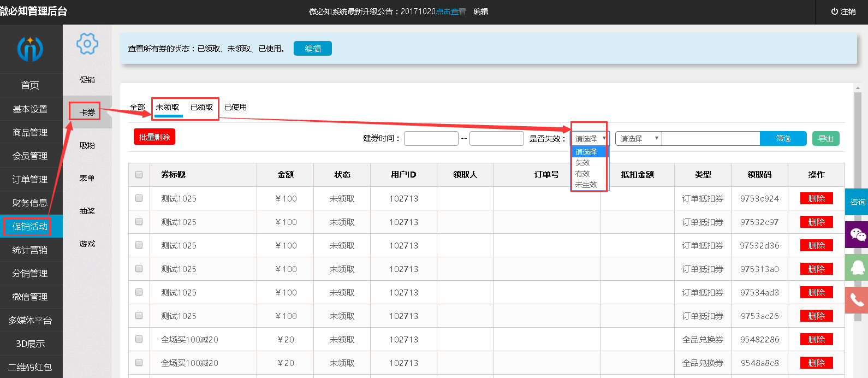
Task: Choose 未生效 from the open dropdown
Action: [x=586, y=185]
